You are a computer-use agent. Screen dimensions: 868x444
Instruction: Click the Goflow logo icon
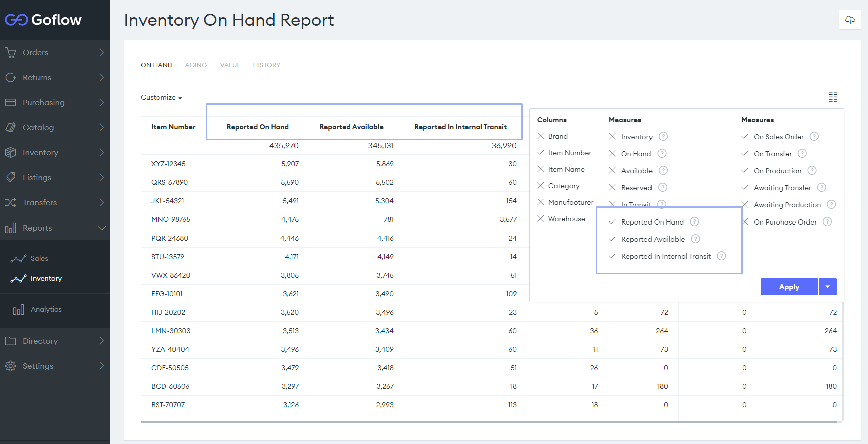16,20
